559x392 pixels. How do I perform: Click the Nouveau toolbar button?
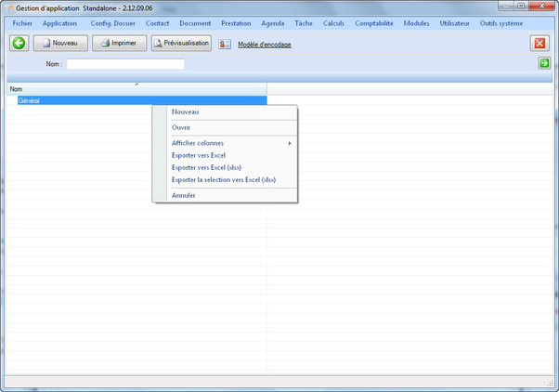(60, 43)
